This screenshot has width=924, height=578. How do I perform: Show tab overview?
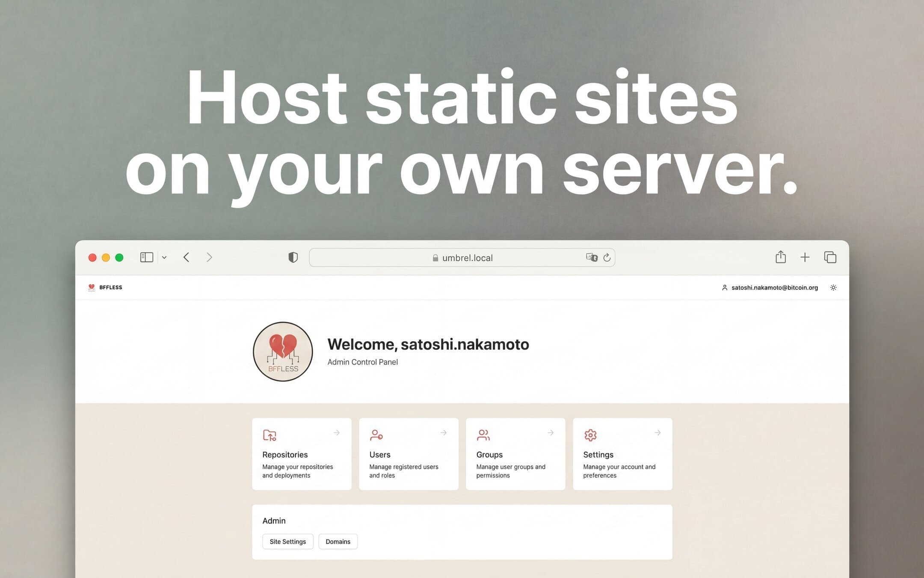click(x=830, y=257)
